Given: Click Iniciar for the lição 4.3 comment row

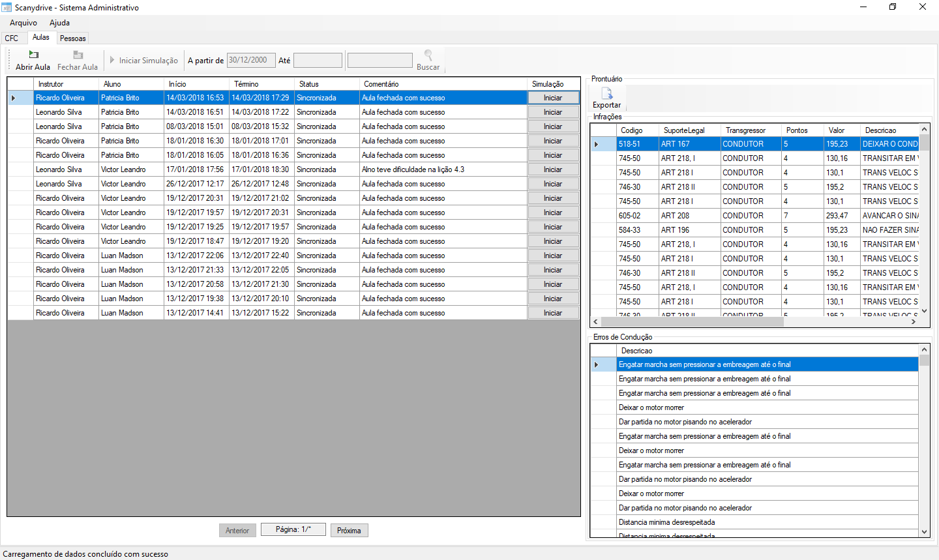Looking at the screenshot, I should coord(553,169).
